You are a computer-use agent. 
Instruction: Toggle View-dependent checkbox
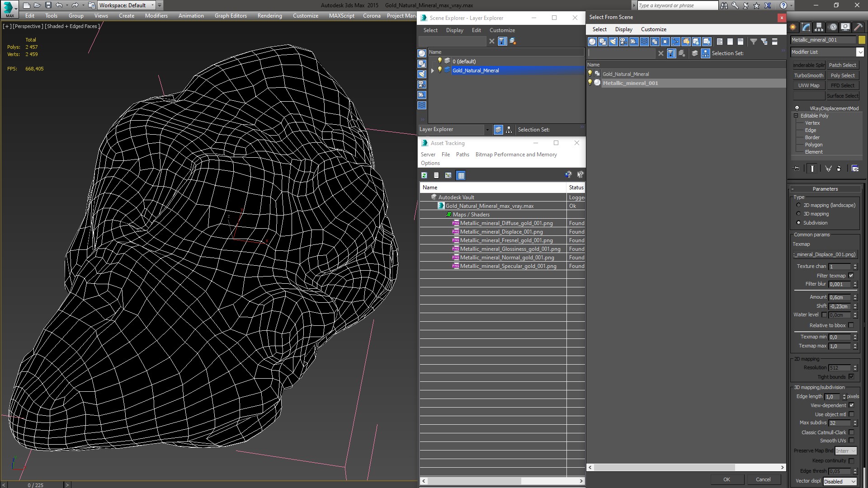(x=851, y=405)
